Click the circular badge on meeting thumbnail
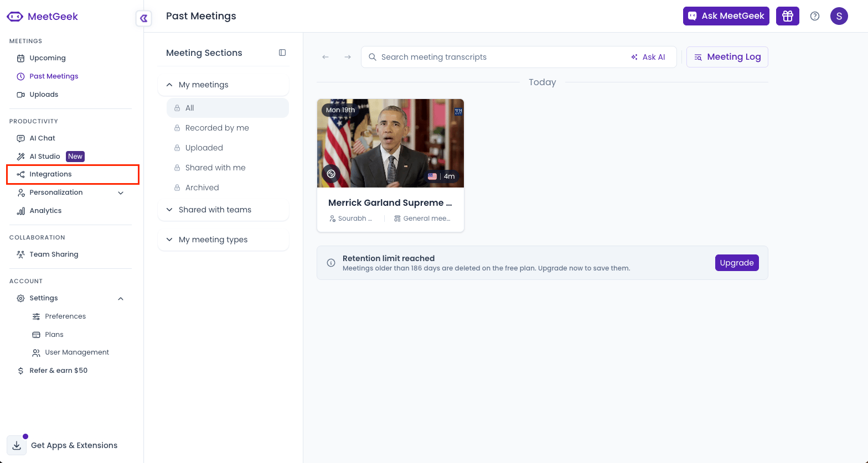This screenshot has width=868, height=463. tap(331, 174)
